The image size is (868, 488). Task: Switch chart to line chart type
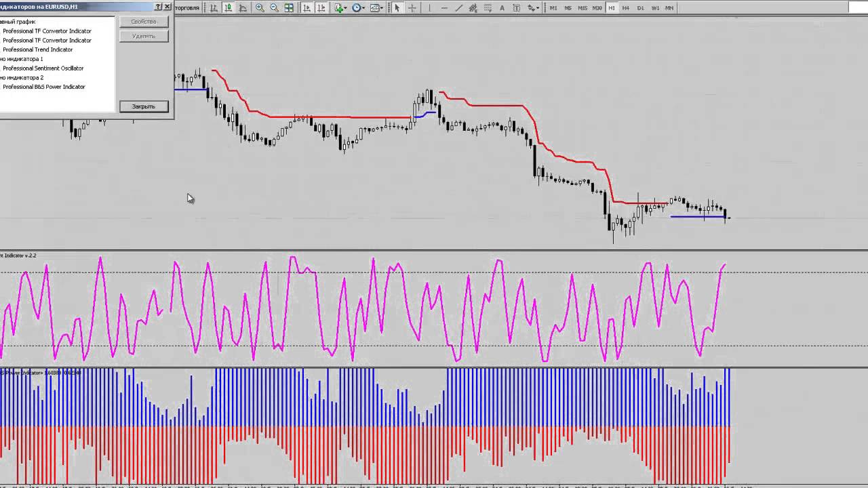click(242, 8)
